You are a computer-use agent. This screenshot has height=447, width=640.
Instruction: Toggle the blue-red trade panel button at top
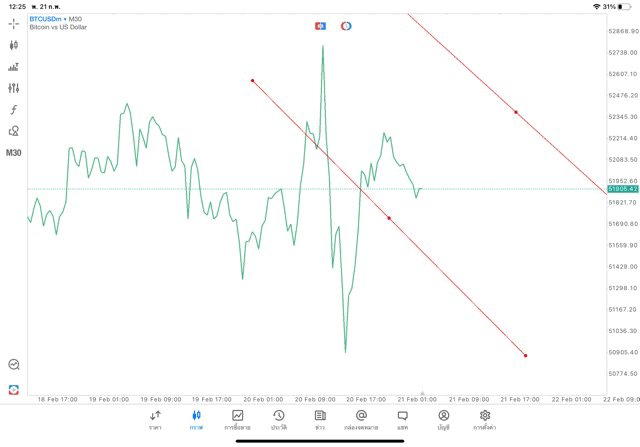[x=346, y=25]
